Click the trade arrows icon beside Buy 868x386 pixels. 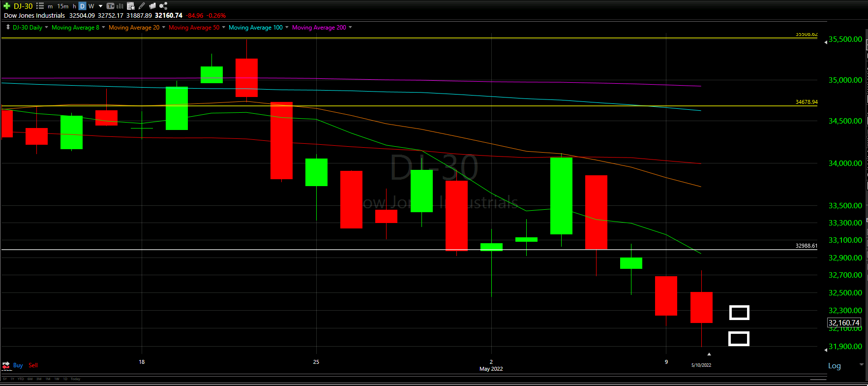tap(6, 365)
